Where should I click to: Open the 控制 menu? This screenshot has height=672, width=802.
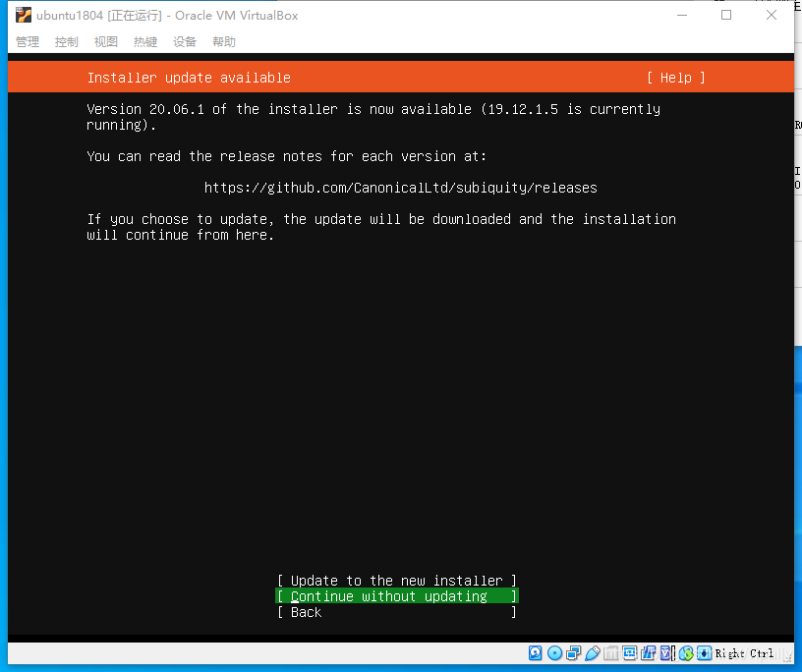tap(67, 42)
